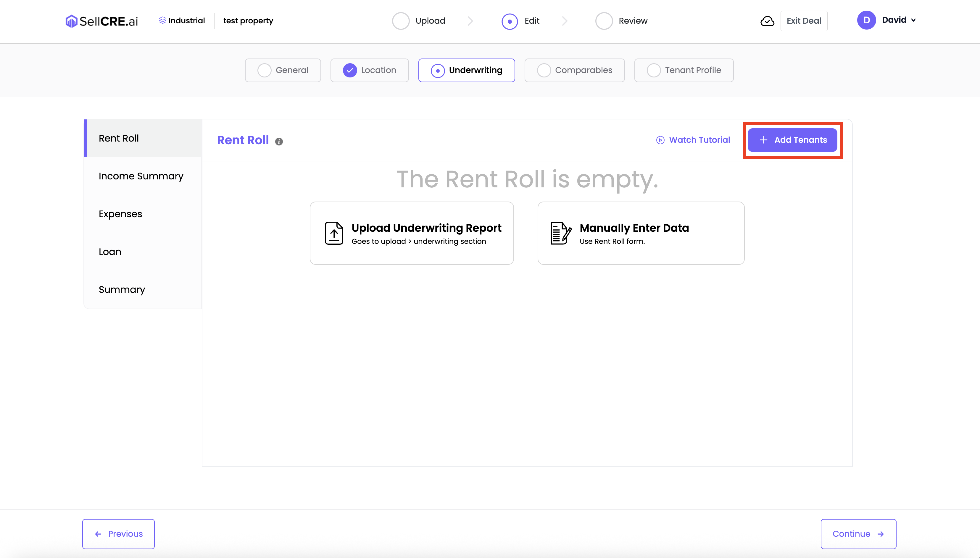Click the Rent Roll info icon
Screen dimensions: 980x558
(x=279, y=141)
